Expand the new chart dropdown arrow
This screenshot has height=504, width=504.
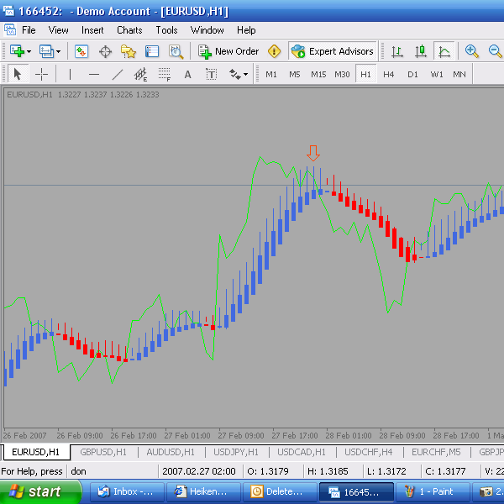pos(29,51)
